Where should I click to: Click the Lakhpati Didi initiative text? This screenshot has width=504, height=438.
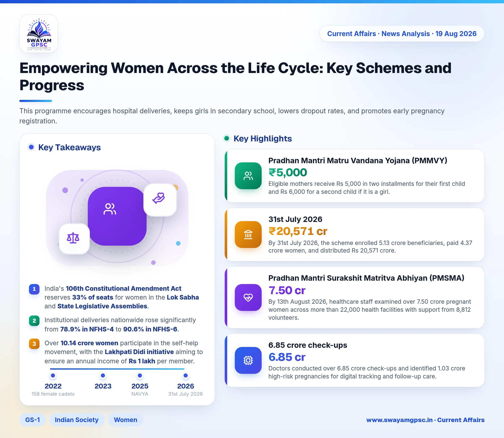coord(139,352)
